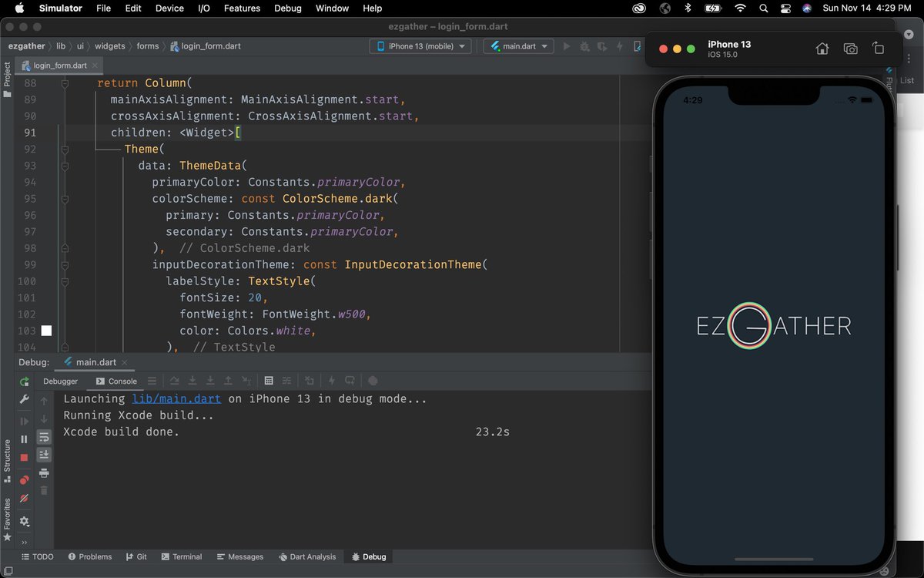Switch to the Console tab
This screenshot has height=578, width=924.
(116, 381)
